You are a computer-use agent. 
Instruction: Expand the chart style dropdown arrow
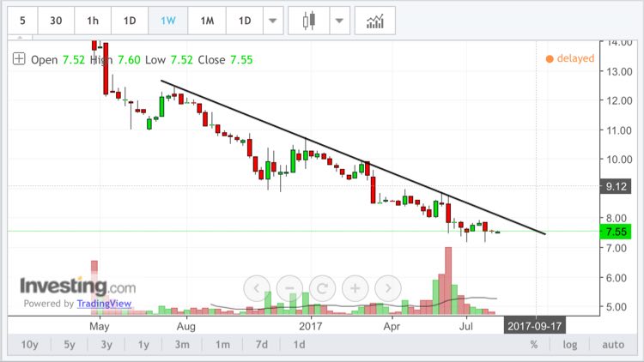[339, 21]
